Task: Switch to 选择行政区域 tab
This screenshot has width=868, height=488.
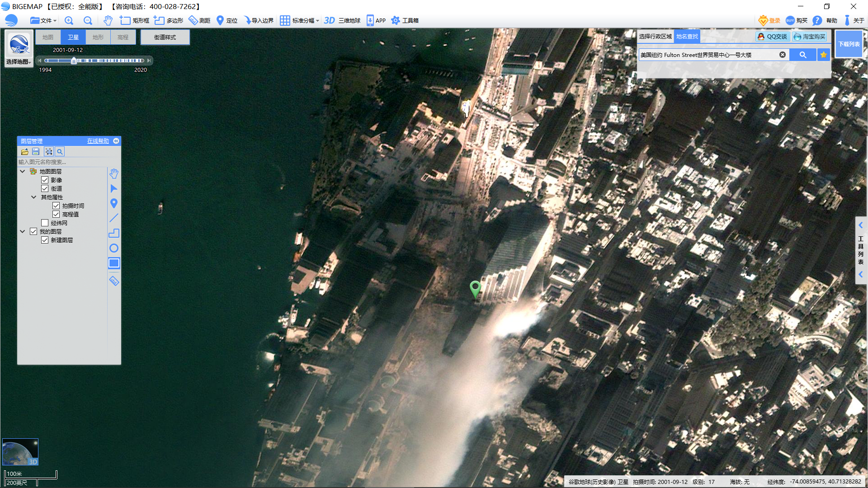Action: pyautogui.click(x=656, y=37)
